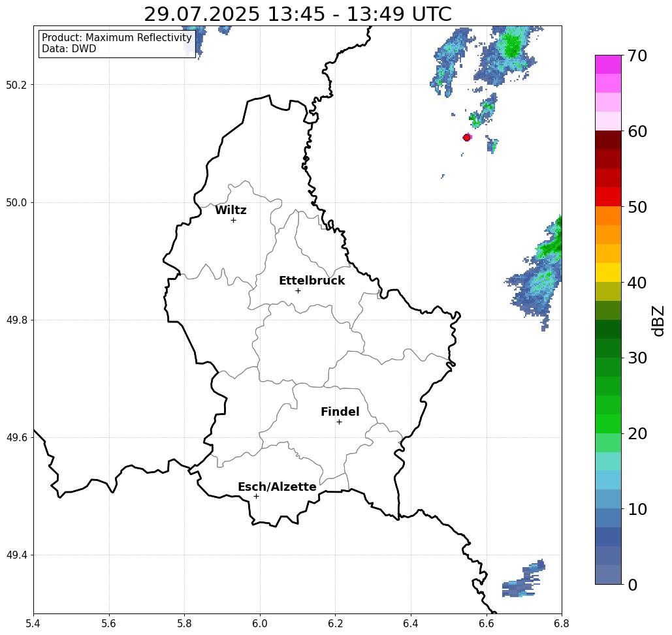Click the plus marker below Wiltz
Image resolution: width=672 pixels, height=635 pixels.
[233, 220]
